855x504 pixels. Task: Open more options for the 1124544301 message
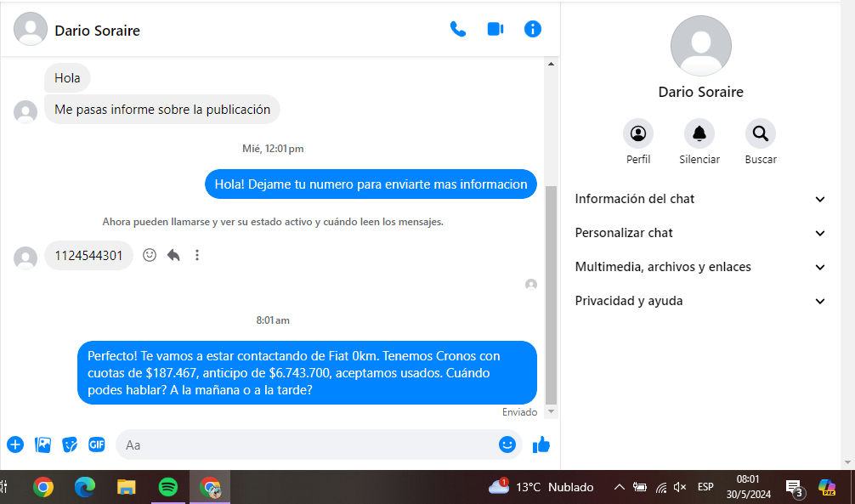pyautogui.click(x=197, y=255)
